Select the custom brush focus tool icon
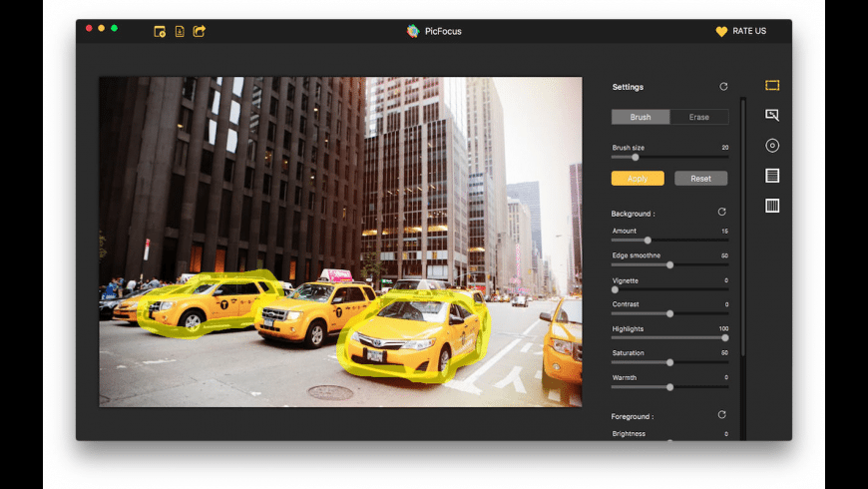The height and width of the screenshot is (489, 868). pos(772,115)
